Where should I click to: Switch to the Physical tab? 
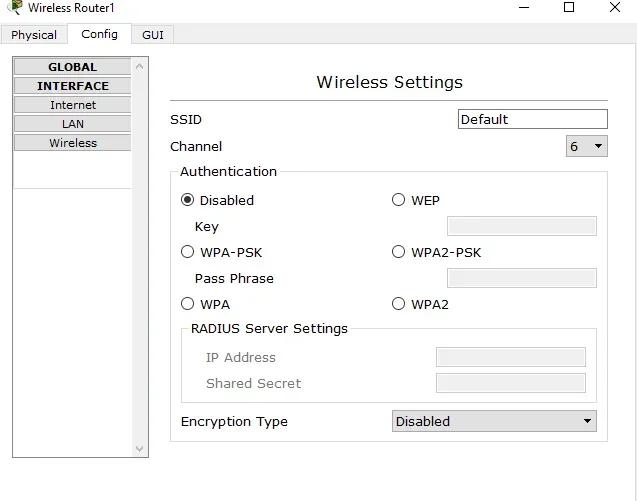[x=34, y=35]
